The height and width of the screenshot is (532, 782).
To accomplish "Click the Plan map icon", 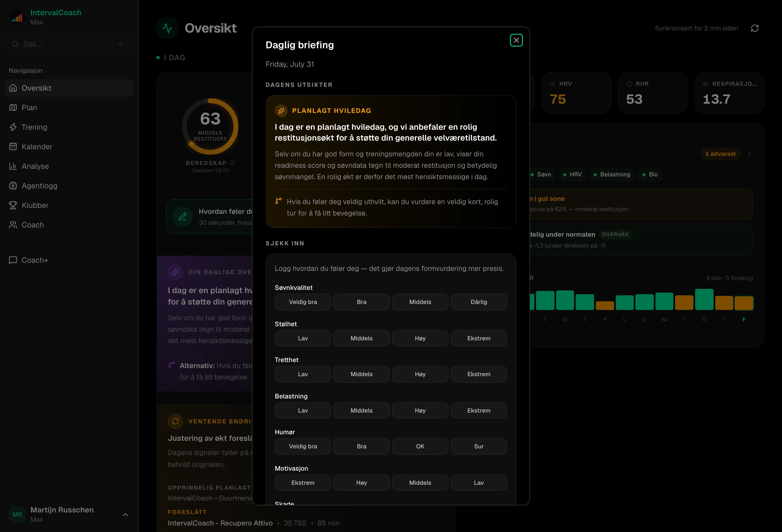I will coord(13,107).
